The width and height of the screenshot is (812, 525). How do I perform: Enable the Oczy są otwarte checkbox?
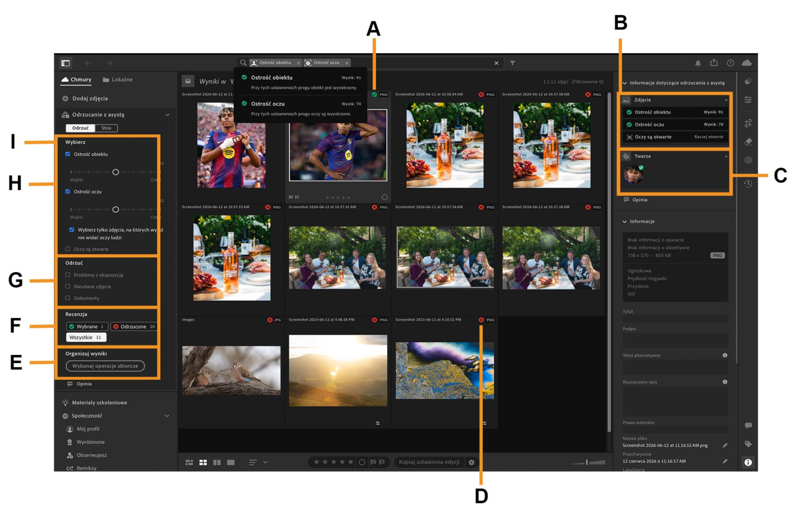(68, 249)
